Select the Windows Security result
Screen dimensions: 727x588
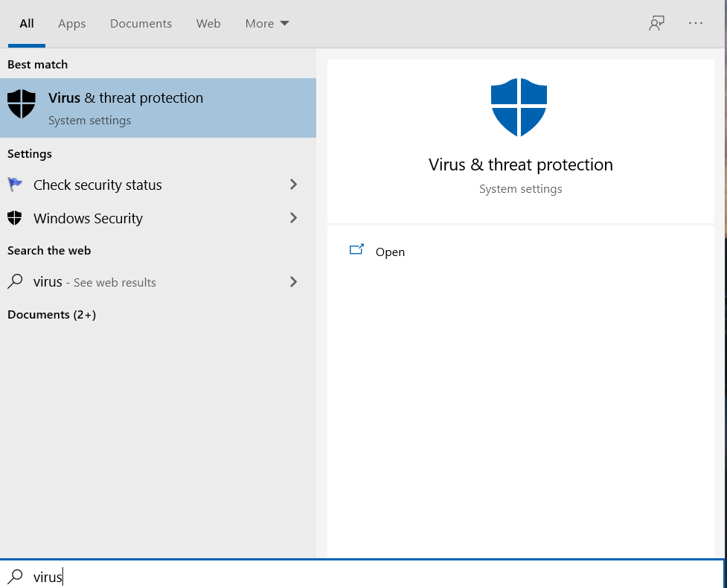coord(158,217)
